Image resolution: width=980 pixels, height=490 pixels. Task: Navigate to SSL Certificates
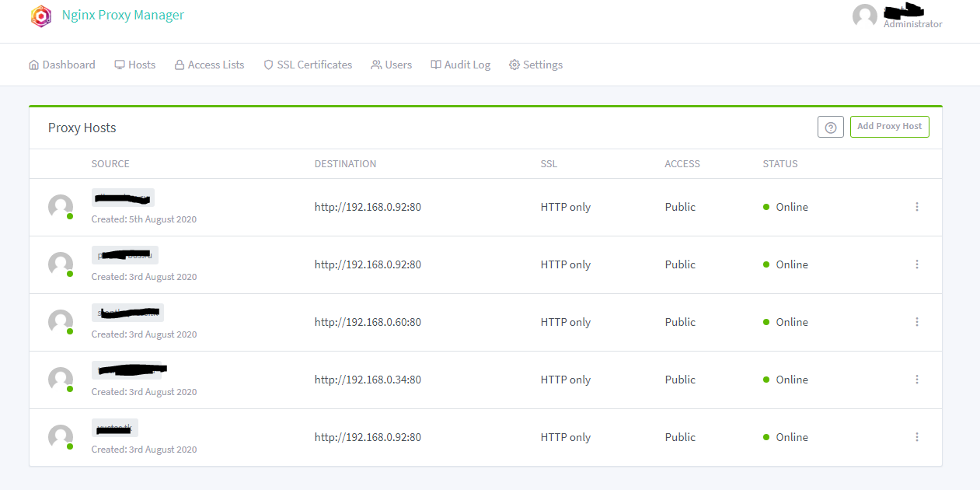coord(308,65)
